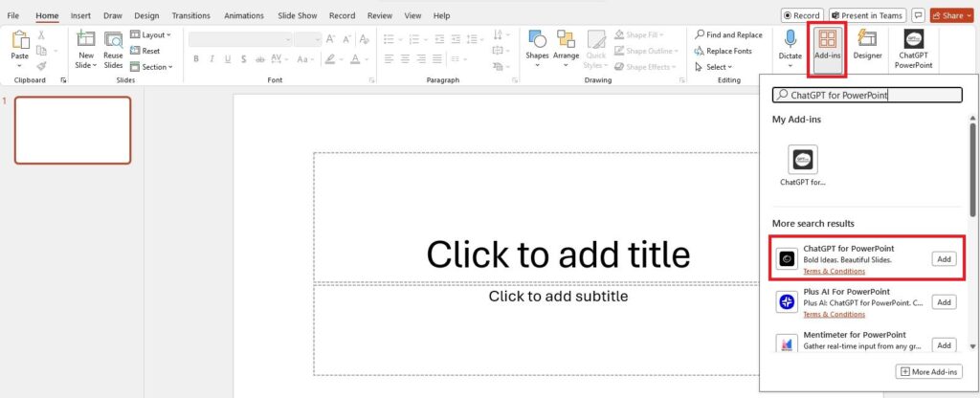
Task: Expand the Layout dropdown
Action: click(150, 35)
